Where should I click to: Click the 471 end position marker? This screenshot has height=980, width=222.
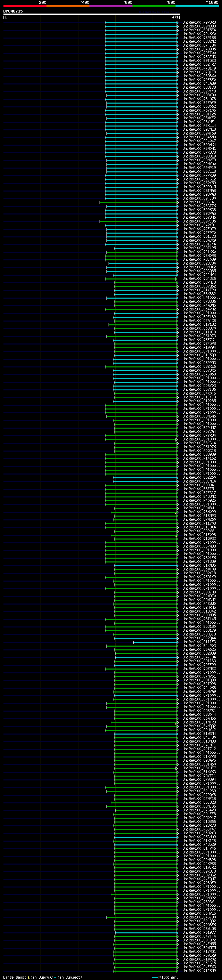[175, 17]
